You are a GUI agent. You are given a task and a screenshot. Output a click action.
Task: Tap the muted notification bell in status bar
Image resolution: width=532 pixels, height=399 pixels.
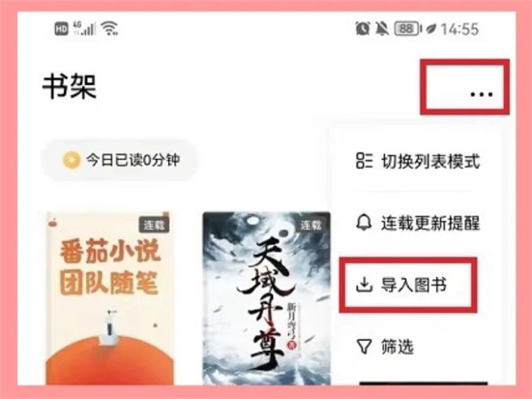point(382,28)
